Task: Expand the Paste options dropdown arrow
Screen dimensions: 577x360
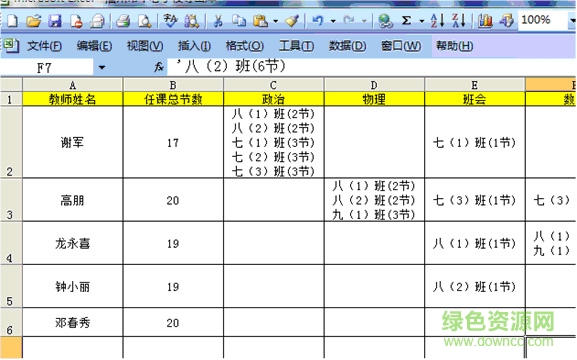Action: [x=276, y=21]
